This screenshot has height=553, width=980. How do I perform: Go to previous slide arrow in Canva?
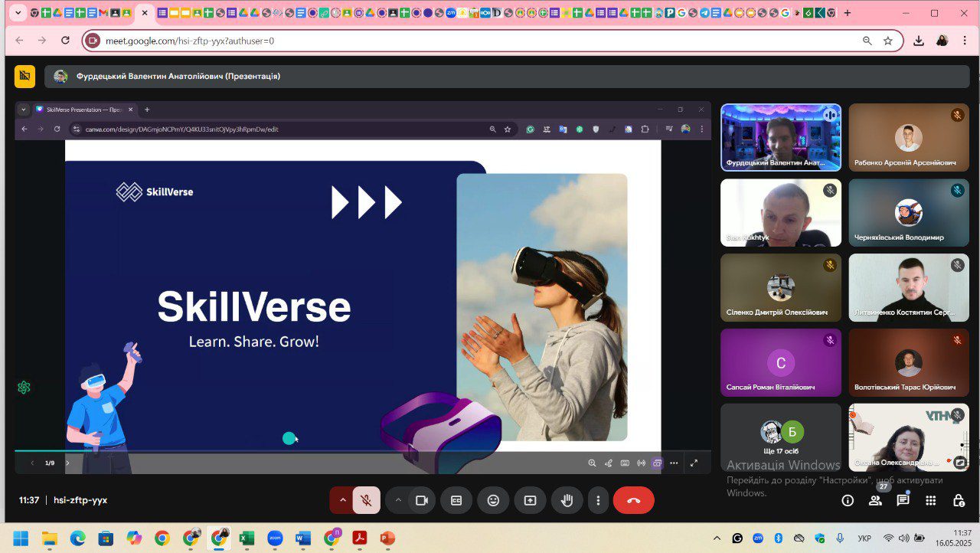[32, 463]
